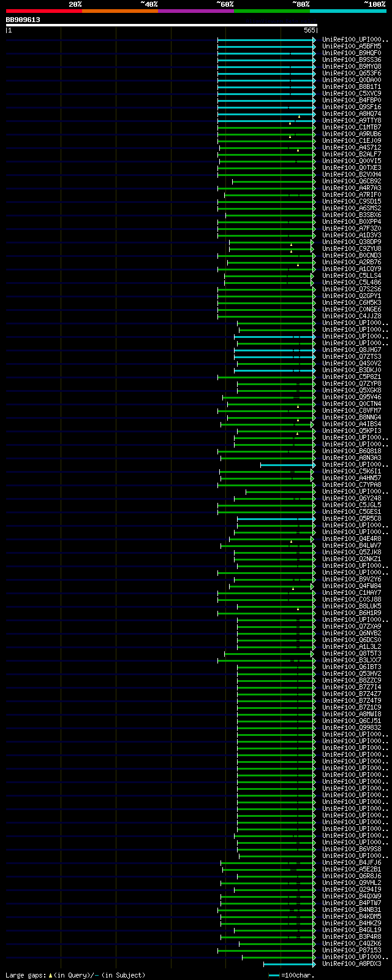
Task: Select the UniRef100_B6H1R9 label
Action: click(x=352, y=613)
